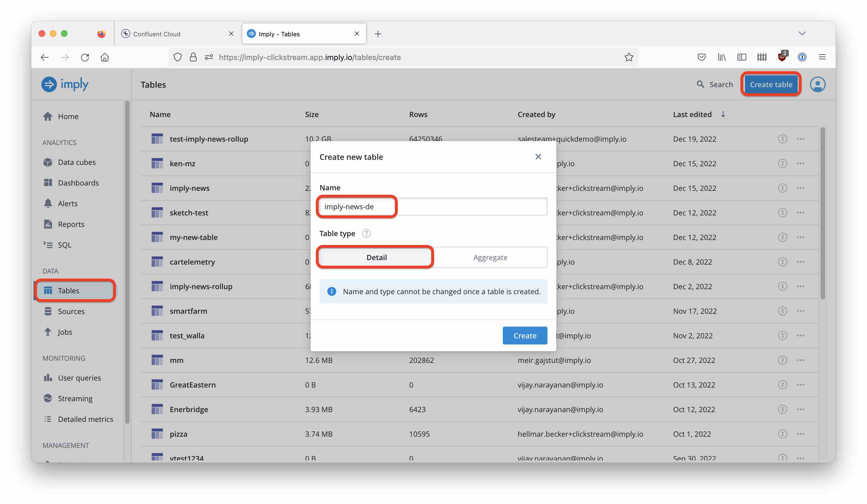
Task: Open Sources in the Data section
Action: tap(71, 311)
